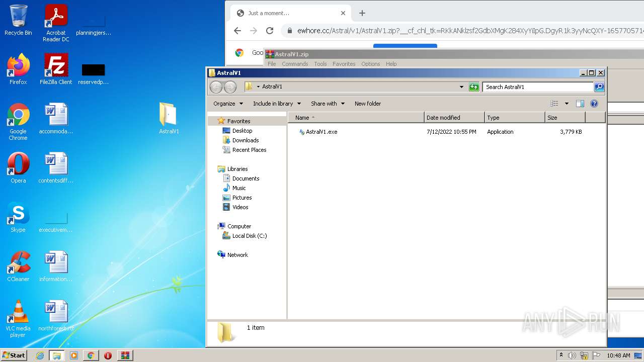Select Favorites in navigation pane
Image resolution: width=644 pixels, height=362 pixels.
pyautogui.click(x=238, y=121)
